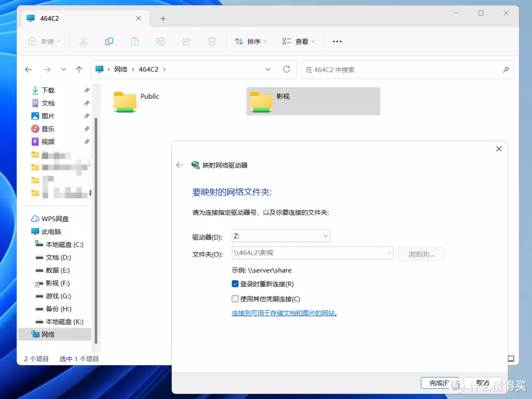Open 音乐 quick access item
The height and width of the screenshot is (399, 532).
click(x=48, y=129)
